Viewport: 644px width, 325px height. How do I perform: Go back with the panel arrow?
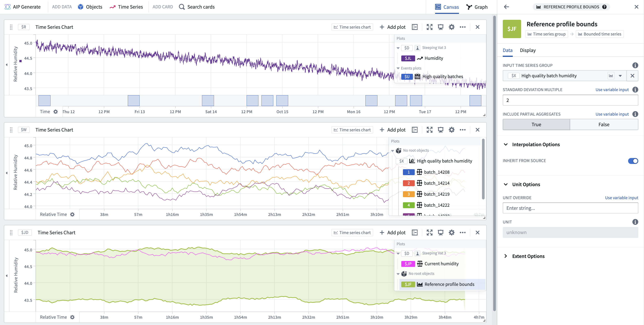click(506, 7)
